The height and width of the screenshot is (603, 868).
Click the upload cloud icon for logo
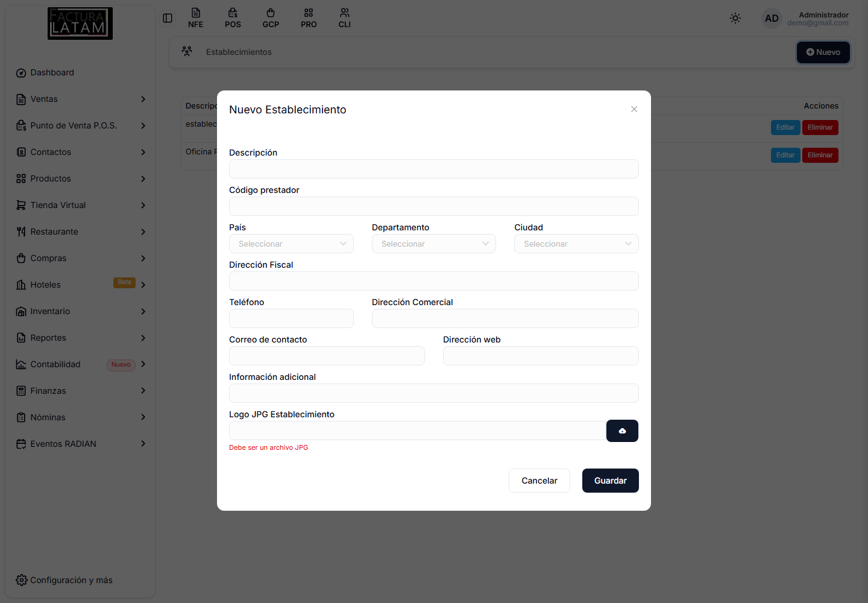point(622,431)
